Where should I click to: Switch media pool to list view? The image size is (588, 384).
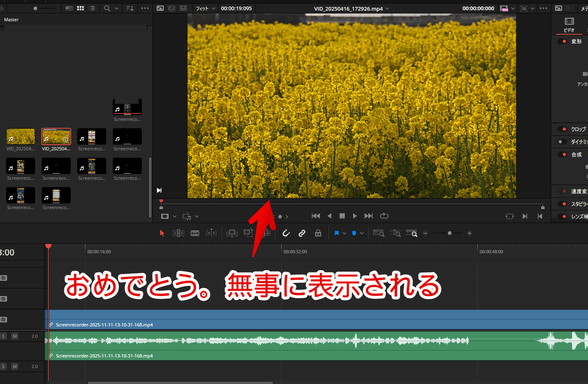pos(92,8)
